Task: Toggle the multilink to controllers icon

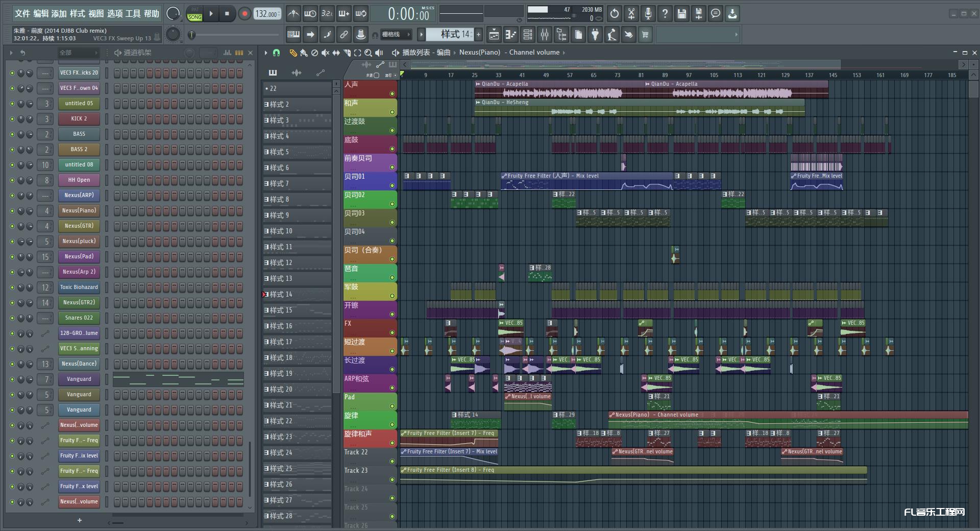Action: 344,35
